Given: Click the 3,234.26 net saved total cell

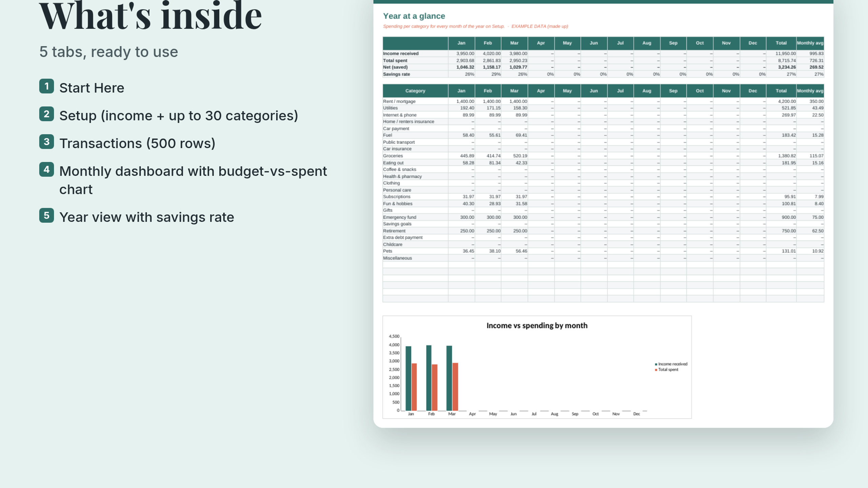Looking at the screenshot, I should [x=781, y=67].
